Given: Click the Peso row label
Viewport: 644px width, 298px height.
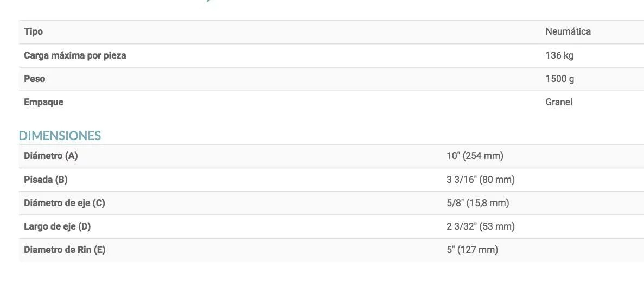Looking at the screenshot, I should tap(35, 79).
